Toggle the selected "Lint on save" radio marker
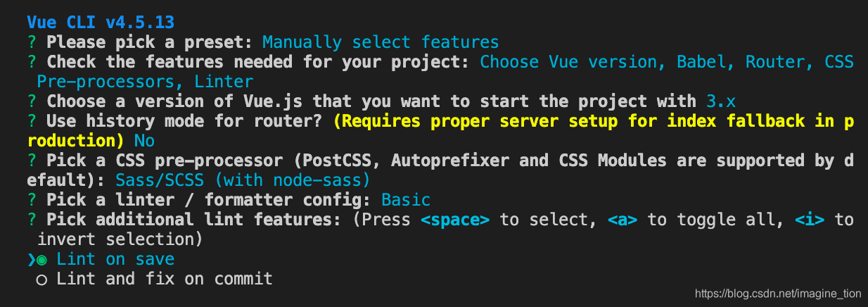This screenshot has height=307, width=868. point(42,260)
